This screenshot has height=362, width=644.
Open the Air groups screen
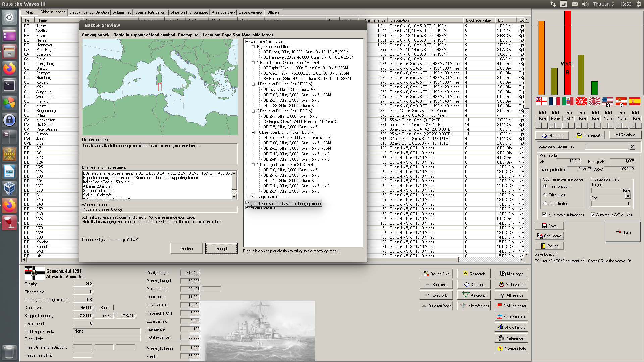[x=474, y=295]
